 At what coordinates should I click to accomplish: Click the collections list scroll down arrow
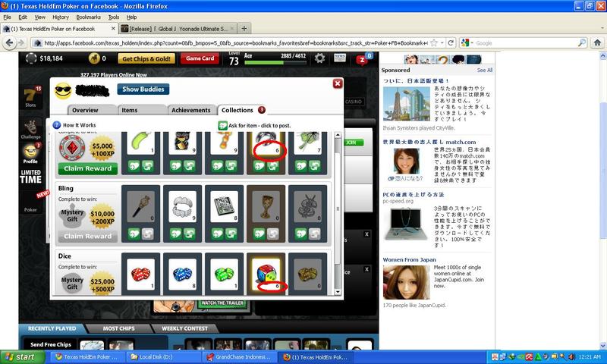pos(338,292)
